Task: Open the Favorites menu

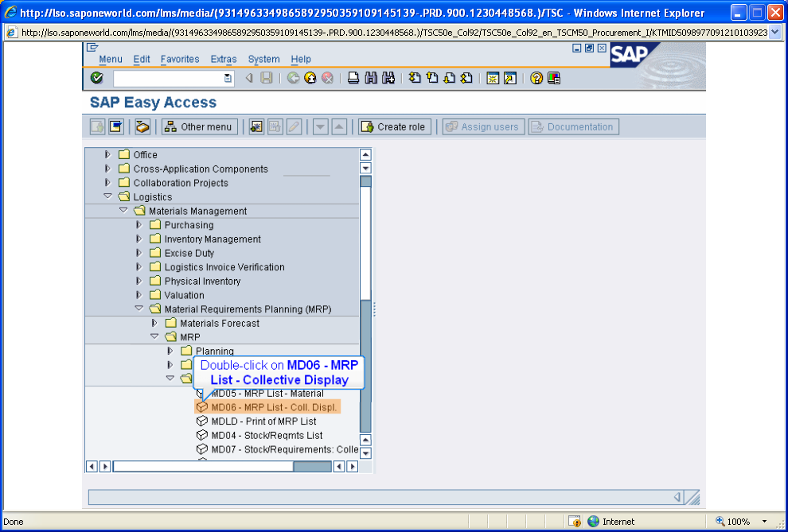Action: tap(180, 59)
